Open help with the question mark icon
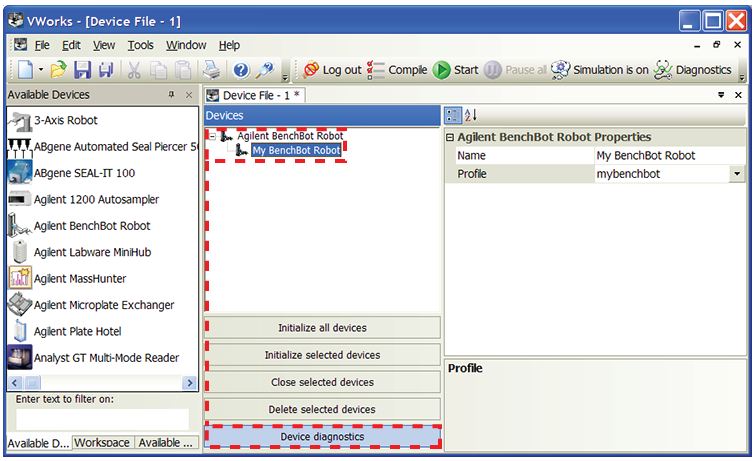756x461 pixels. [240, 70]
